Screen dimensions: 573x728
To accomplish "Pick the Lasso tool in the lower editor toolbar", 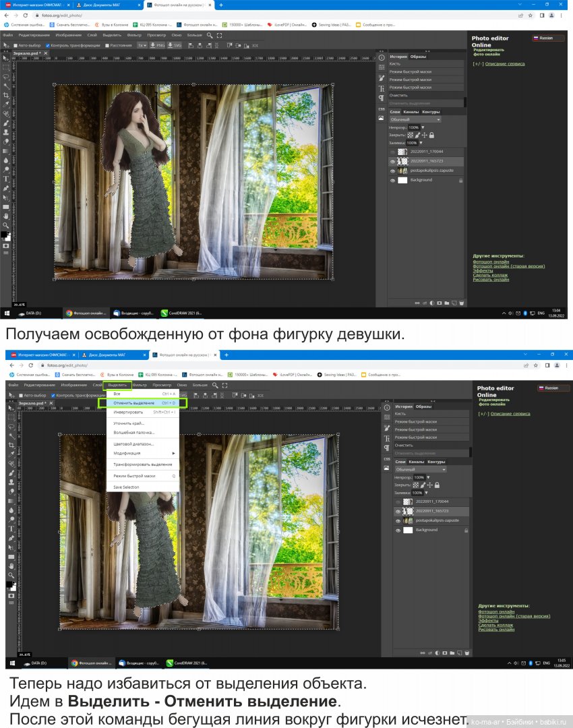I will tap(12, 427).
